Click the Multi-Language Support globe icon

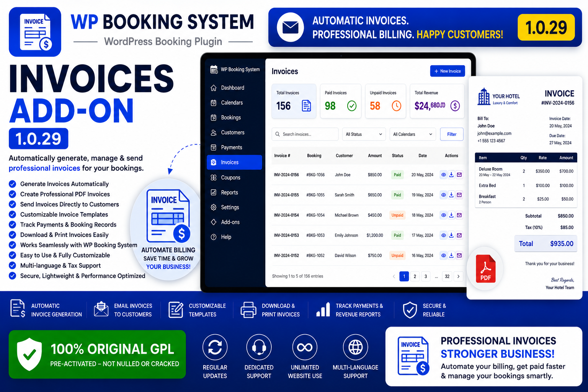pos(356,347)
